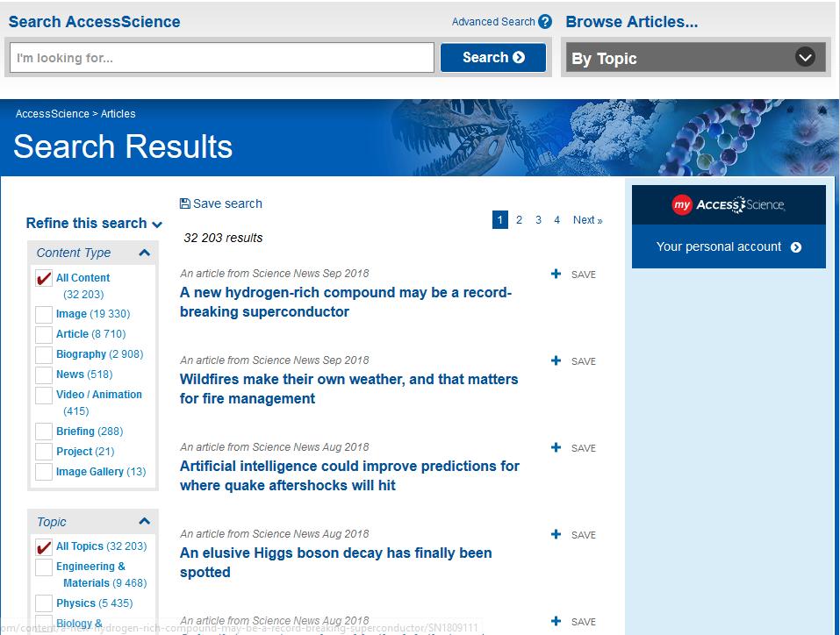The image size is (840, 635).
Task: Check the Image Gallery checkbox
Action: tap(44, 472)
